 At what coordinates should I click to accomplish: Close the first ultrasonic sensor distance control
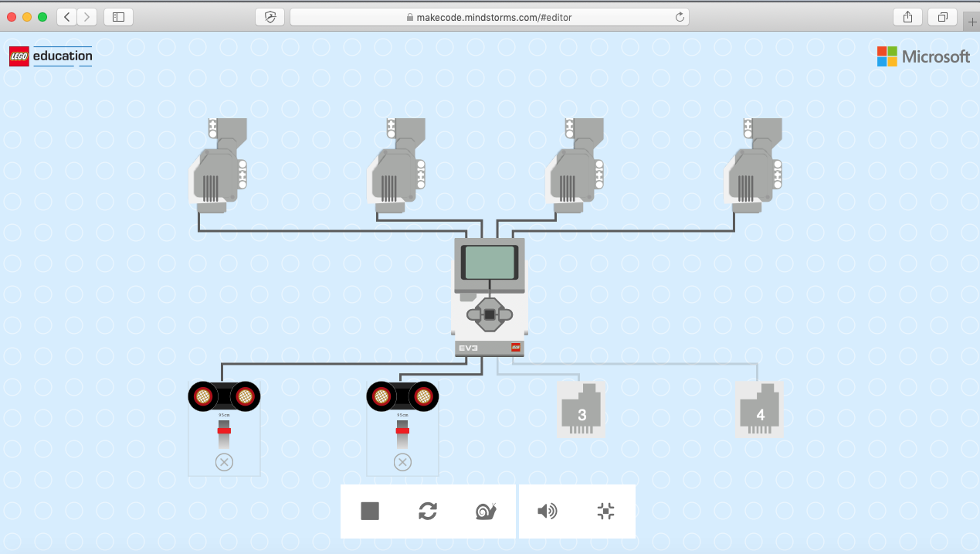[224, 462]
